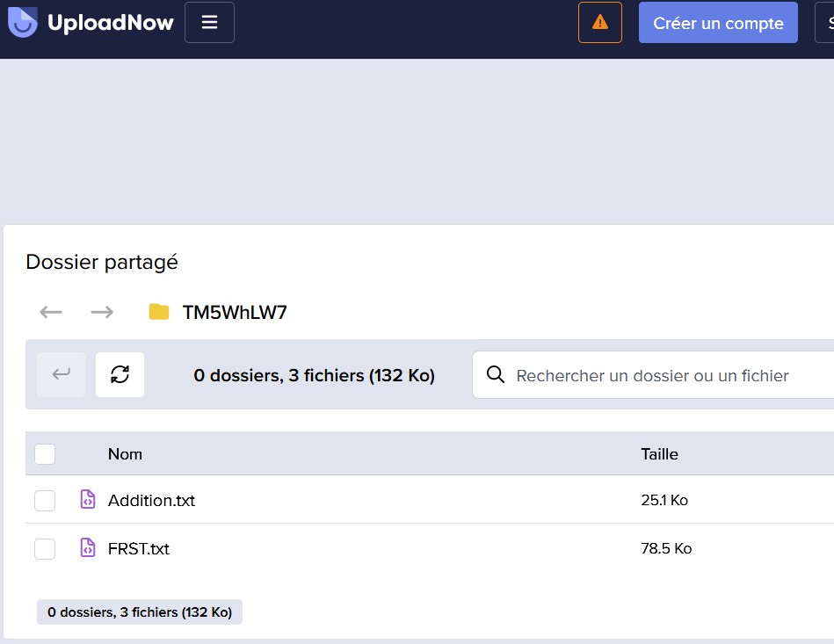
Task: Sort by the Nom column
Action: [x=125, y=454]
